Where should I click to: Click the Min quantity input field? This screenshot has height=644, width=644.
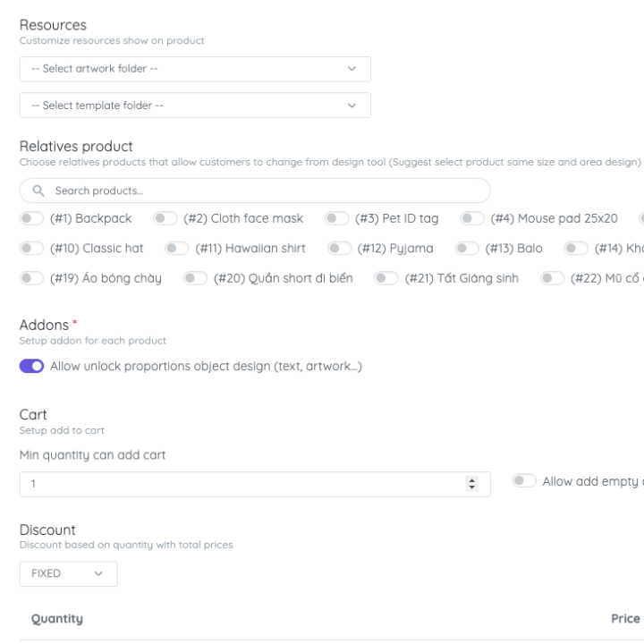click(x=241, y=484)
